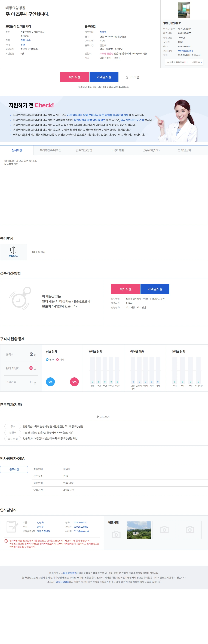
Task: Click the phone number 033-263-8100 in 인사담당자
Action: coord(81,522)
